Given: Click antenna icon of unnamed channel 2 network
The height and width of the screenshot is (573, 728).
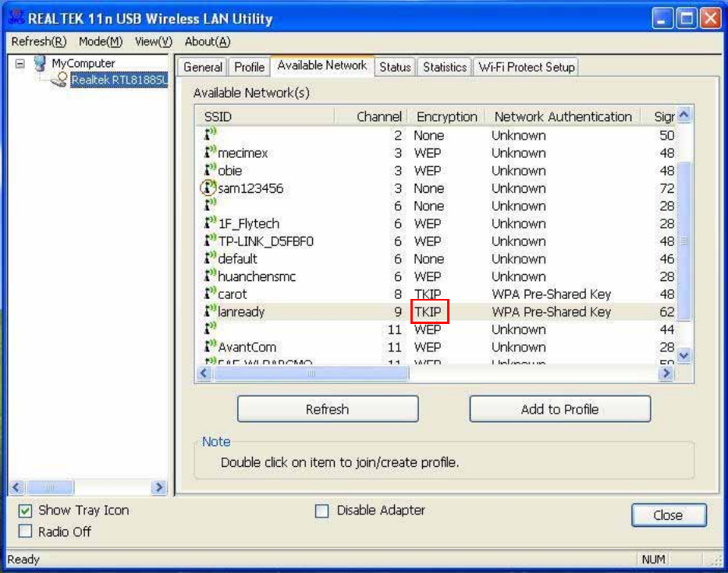Looking at the screenshot, I should click(211, 134).
